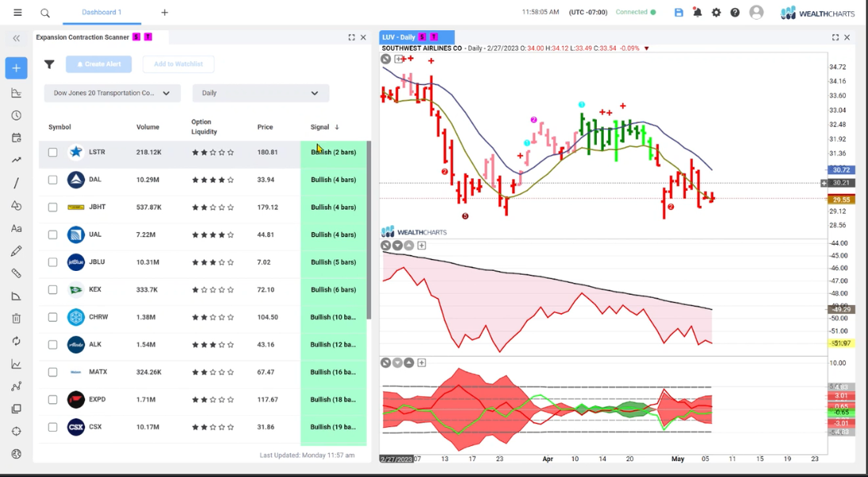
Task: Move the middle indicator pane down
Action: coord(397,246)
